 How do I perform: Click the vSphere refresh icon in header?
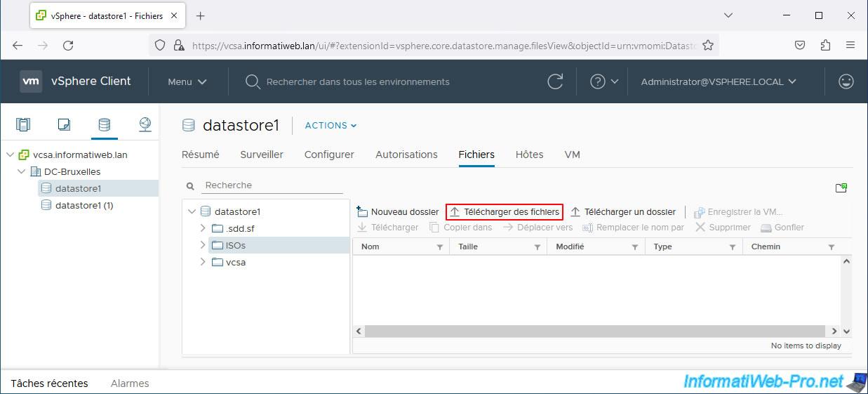coord(555,81)
